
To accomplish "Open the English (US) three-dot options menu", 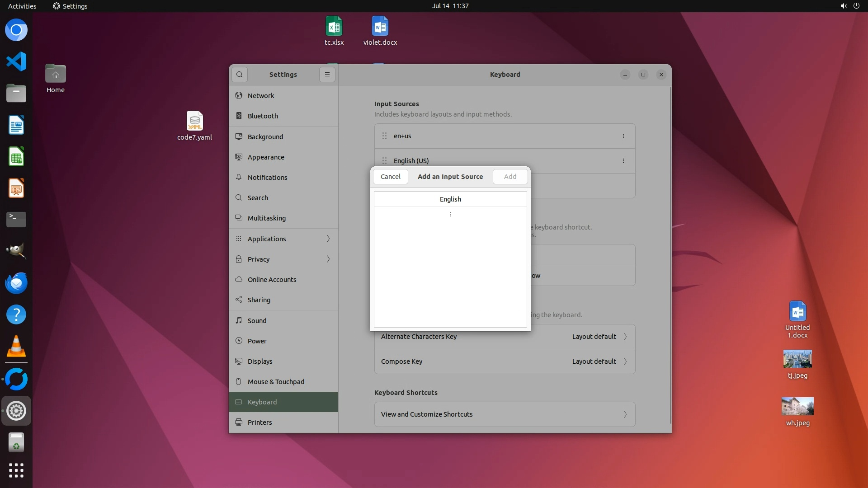I will tap(623, 161).
